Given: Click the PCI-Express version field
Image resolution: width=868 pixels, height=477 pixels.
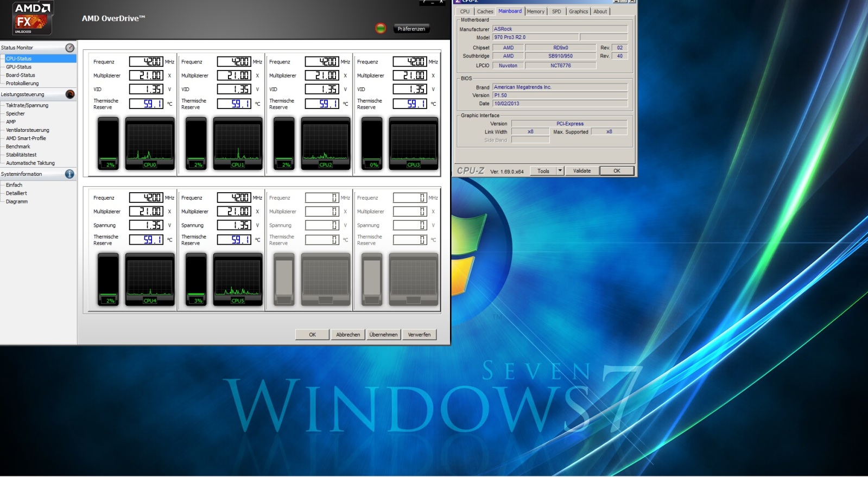Looking at the screenshot, I should pos(569,124).
